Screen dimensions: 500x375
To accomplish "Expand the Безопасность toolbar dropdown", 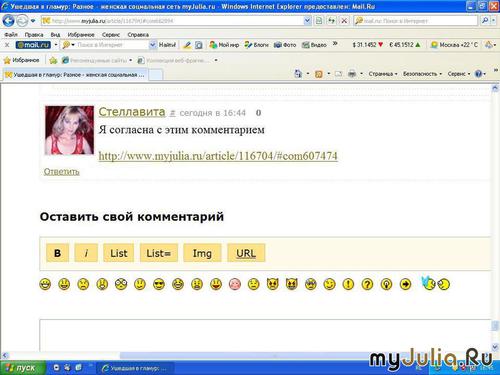I will (x=422, y=74).
